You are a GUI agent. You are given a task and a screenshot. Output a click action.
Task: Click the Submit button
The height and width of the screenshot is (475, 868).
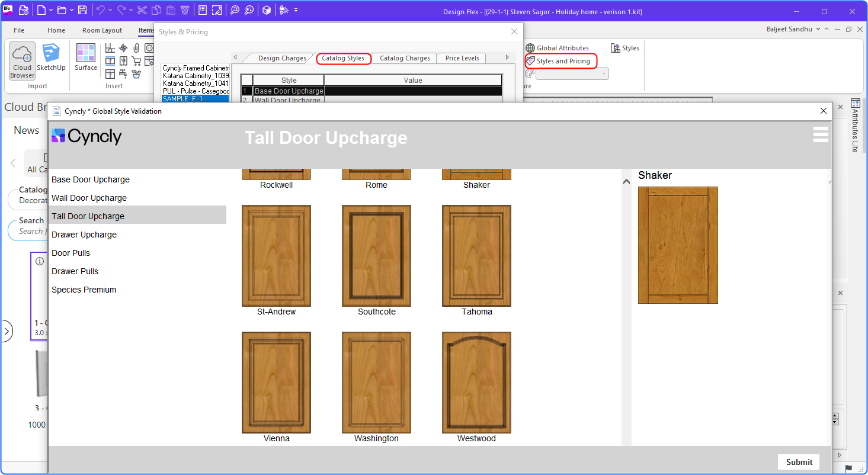tap(799, 462)
